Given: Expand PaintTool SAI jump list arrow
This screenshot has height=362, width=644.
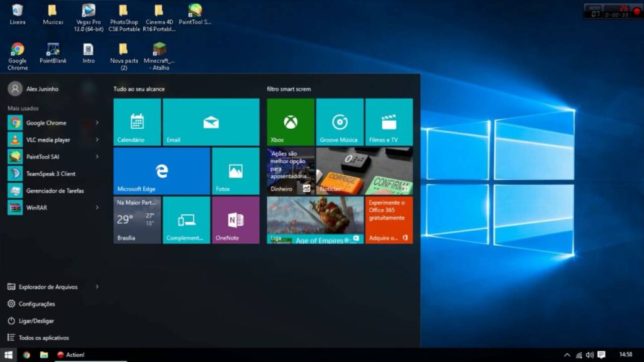Looking at the screenshot, I should pos(97,156).
